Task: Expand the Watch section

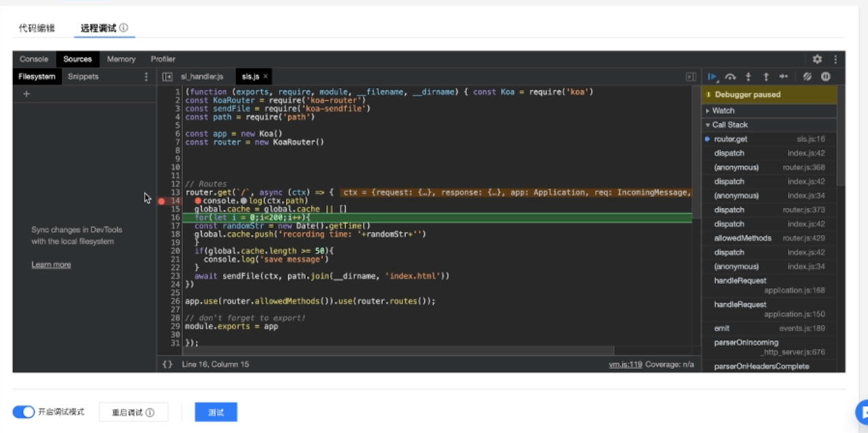Action: [x=768, y=111]
